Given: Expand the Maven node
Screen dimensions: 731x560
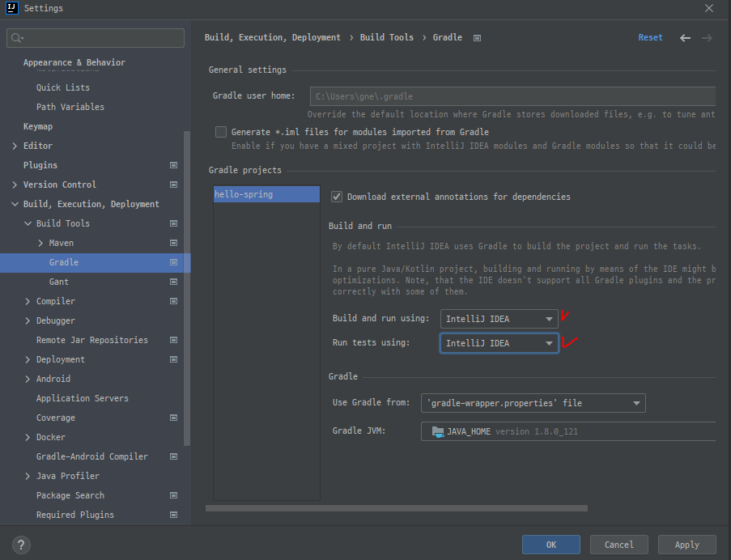Looking at the screenshot, I should pos(40,244).
